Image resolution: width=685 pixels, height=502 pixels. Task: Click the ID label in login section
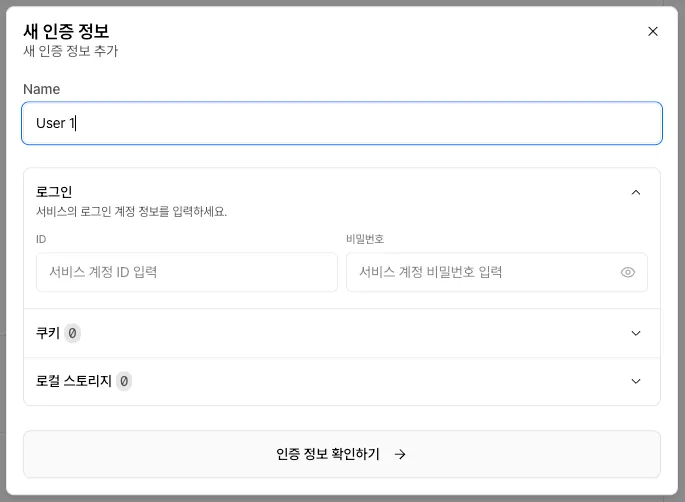pos(41,239)
